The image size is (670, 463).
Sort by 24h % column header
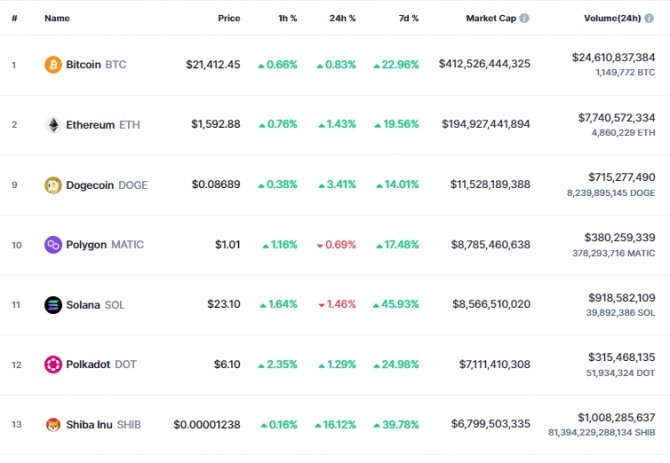[x=342, y=18]
